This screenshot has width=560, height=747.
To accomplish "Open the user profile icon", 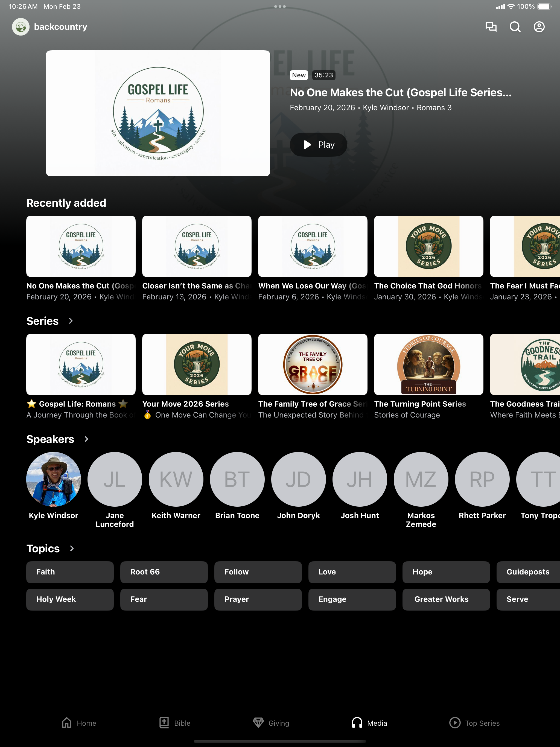I will (x=539, y=27).
